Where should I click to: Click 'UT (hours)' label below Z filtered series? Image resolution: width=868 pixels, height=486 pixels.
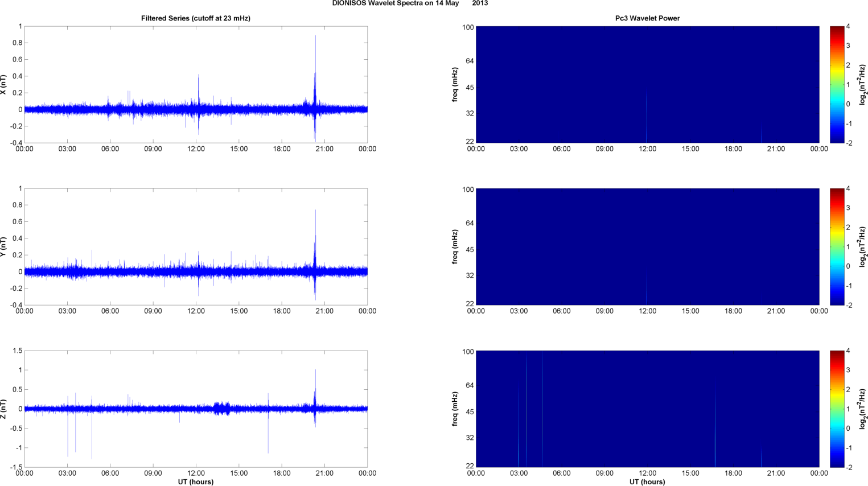click(196, 482)
